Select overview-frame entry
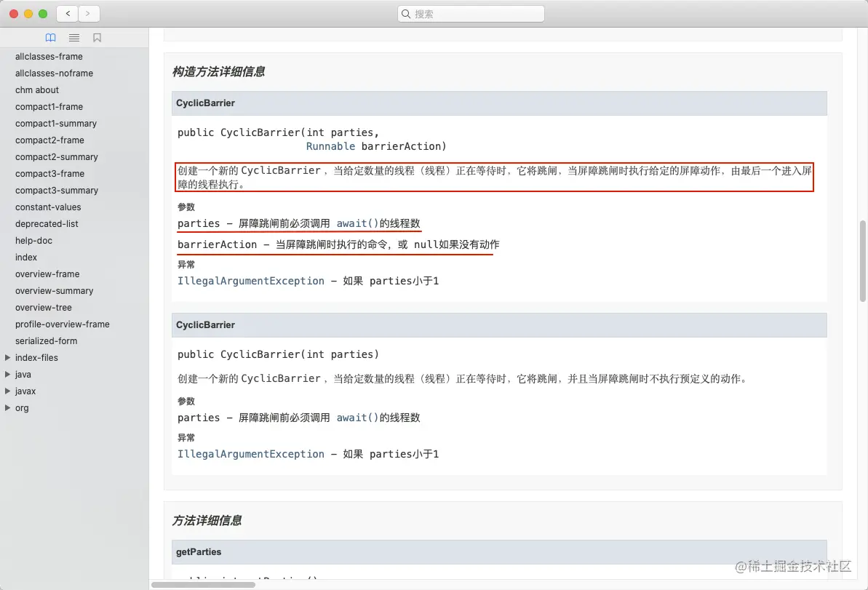 tap(47, 274)
